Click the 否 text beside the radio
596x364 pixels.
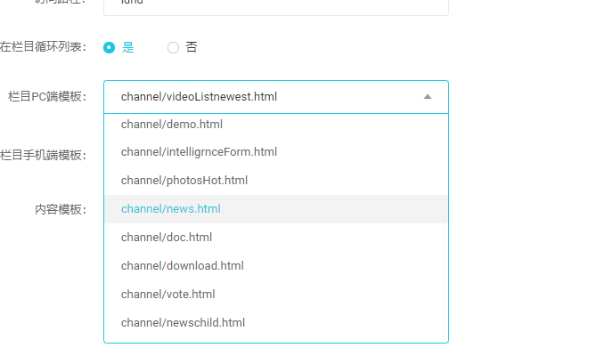192,47
